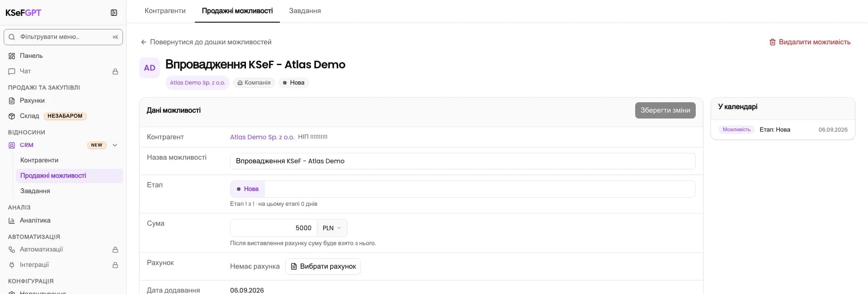
Task: Click the Склад box icon
Action: tap(12, 116)
